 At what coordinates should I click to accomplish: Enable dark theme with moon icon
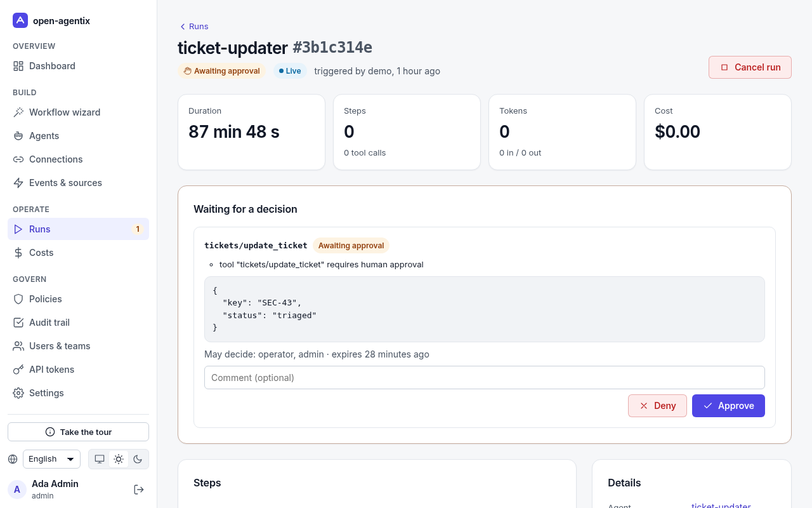coord(138,459)
